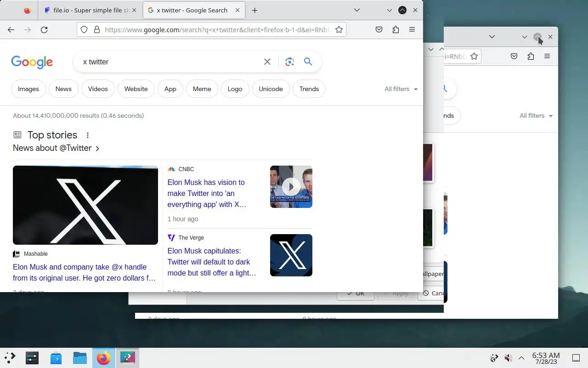
Task: Open All filters dropdown in the right background window
Action: coord(536,115)
